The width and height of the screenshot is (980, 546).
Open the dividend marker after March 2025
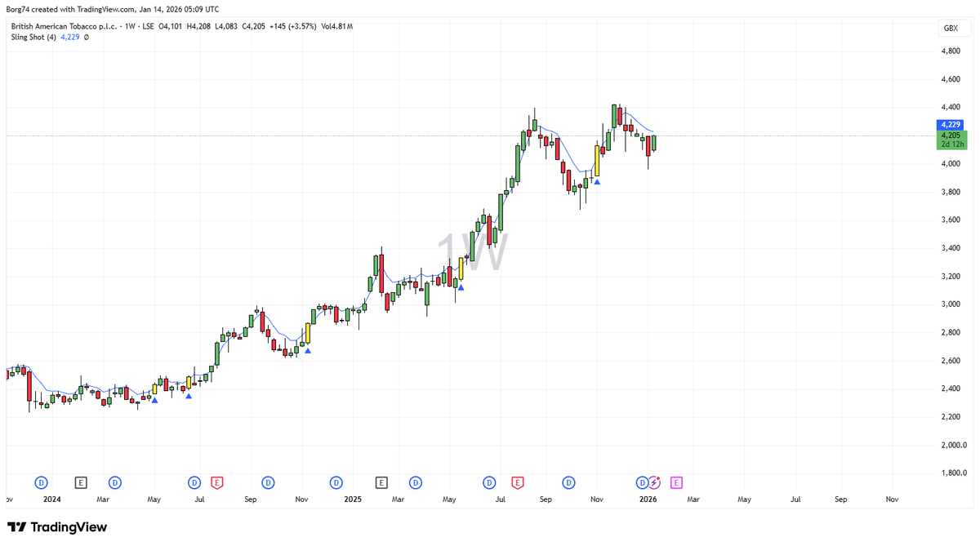(x=416, y=482)
